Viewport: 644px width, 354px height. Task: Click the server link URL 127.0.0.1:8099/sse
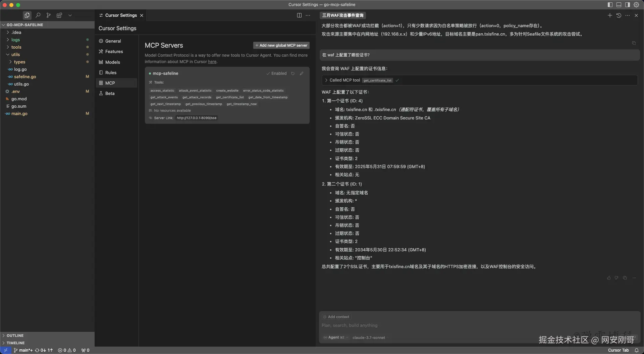tap(197, 118)
